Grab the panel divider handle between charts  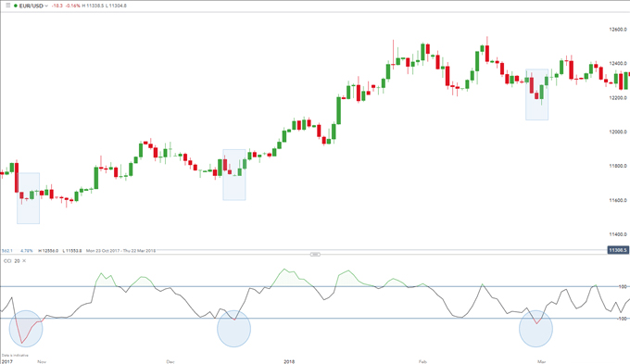click(x=315, y=254)
